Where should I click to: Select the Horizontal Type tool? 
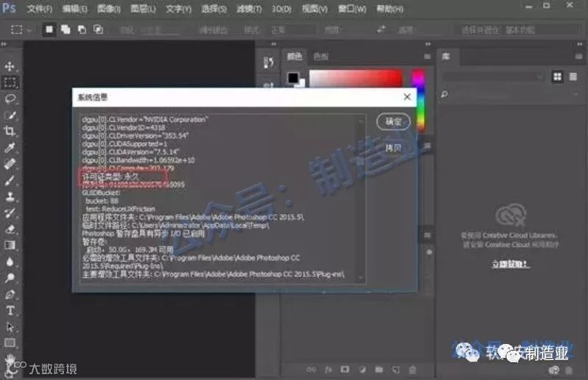(x=10, y=311)
